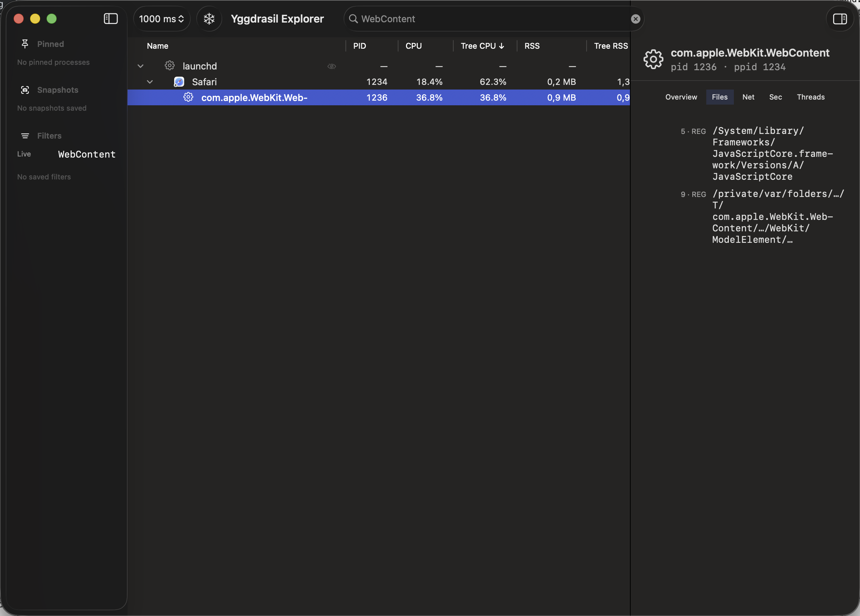860x616 pixels.
Task: Click the Pinned pin icon
Action: 25,44
